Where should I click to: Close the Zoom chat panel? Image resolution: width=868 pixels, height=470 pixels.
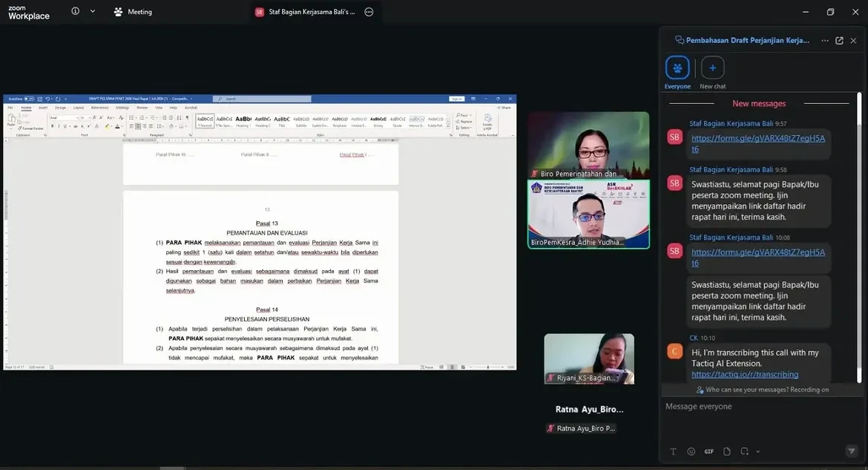(853, 40)
